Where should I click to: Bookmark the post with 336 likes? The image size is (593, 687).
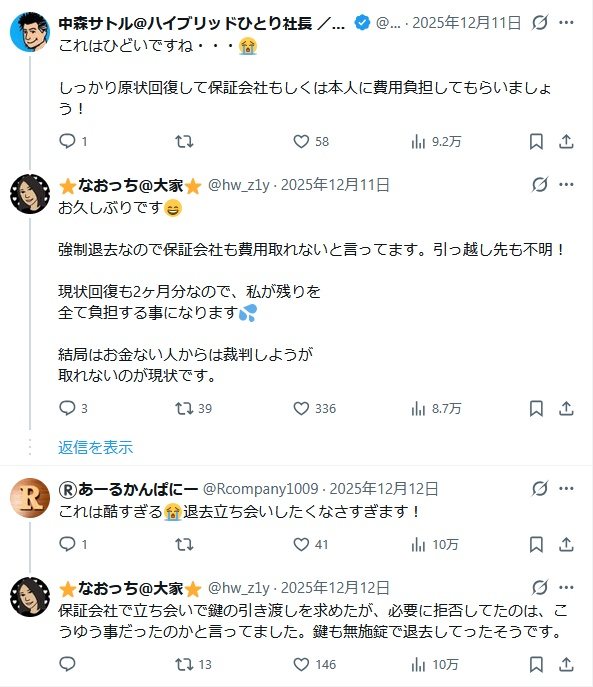[x=536, y=408]
